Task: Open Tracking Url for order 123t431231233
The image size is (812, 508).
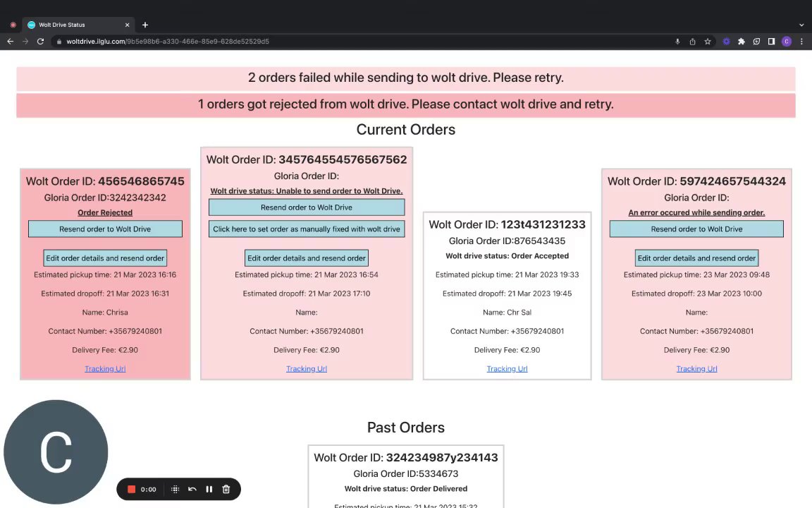Action: tap(507, 368)
